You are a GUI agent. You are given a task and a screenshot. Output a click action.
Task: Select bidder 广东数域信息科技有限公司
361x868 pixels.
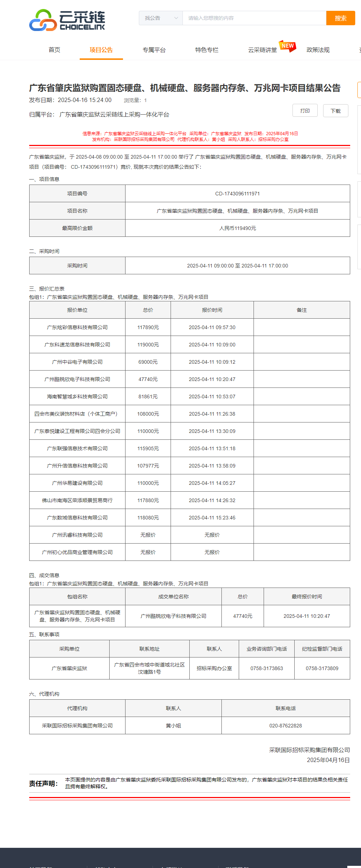tap(77, 518)
